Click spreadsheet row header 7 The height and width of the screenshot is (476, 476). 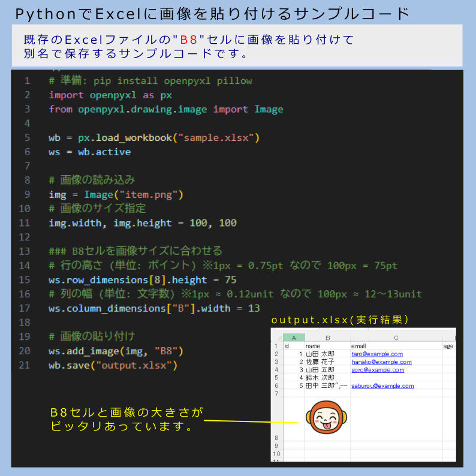(276, 394)
